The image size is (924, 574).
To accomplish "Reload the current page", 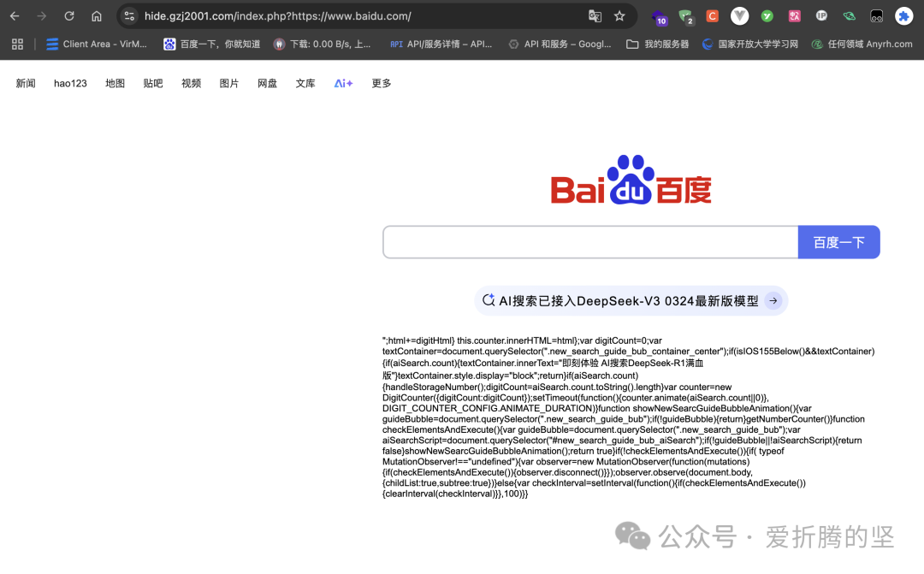I will click(x=69, y=16).
